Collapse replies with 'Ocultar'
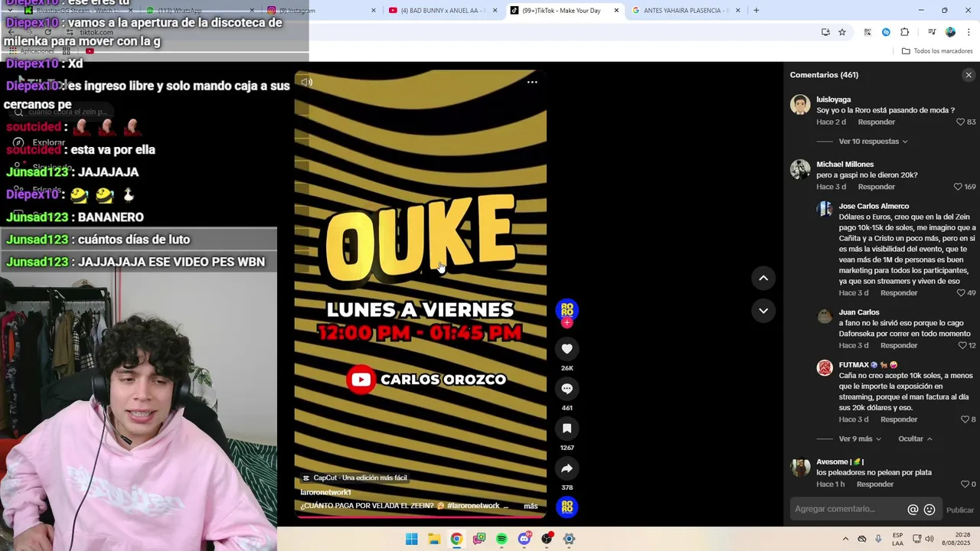The height and width of the screenshot is (551, 980). coord(915,439)
